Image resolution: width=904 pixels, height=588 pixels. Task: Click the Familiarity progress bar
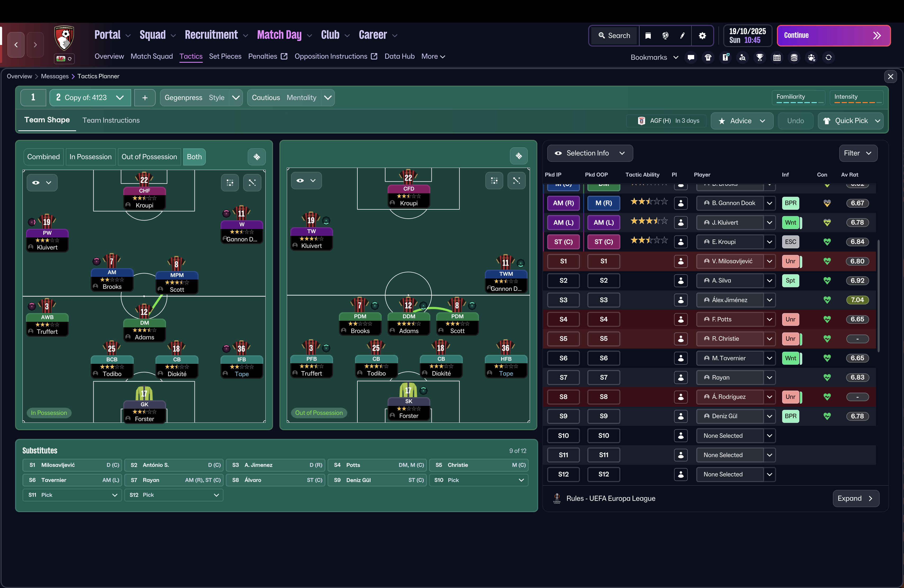point(799,98)
